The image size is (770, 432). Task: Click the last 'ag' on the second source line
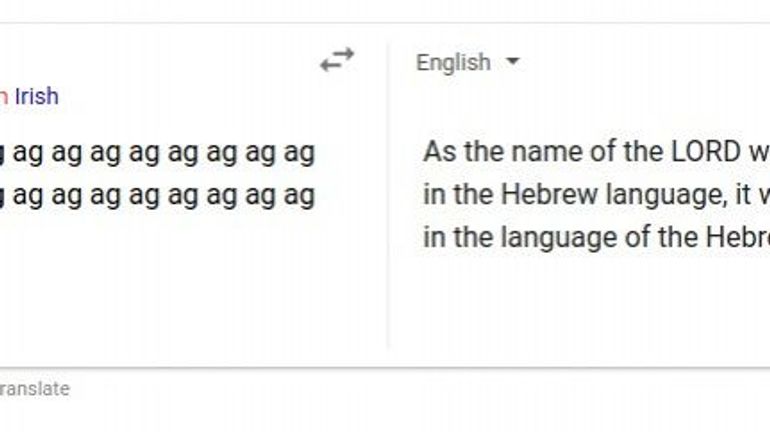[299, 195]
